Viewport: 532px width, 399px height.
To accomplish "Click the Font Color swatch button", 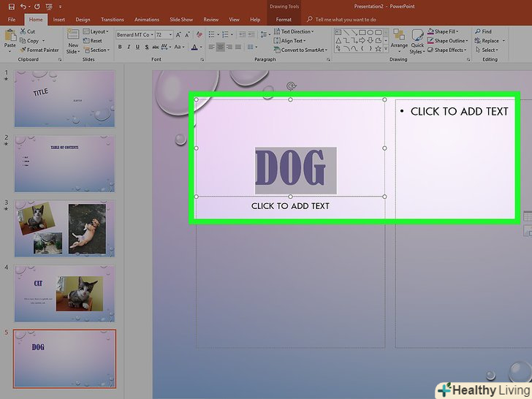I will tap(194, 47).
